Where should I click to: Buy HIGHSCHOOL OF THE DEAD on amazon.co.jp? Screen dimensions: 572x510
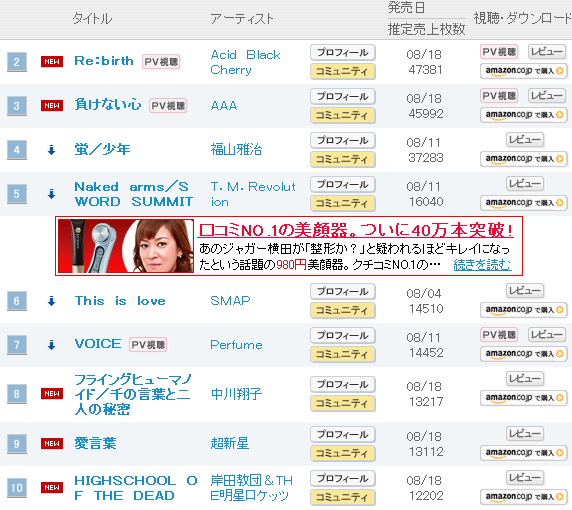click(523, 497)
